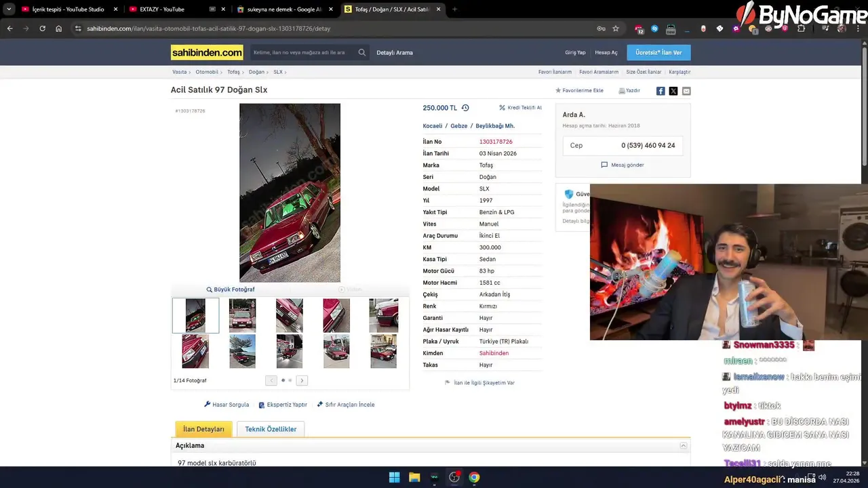Open Detaylı Arama
Screen dimensions: 868x488
point(395,52)
